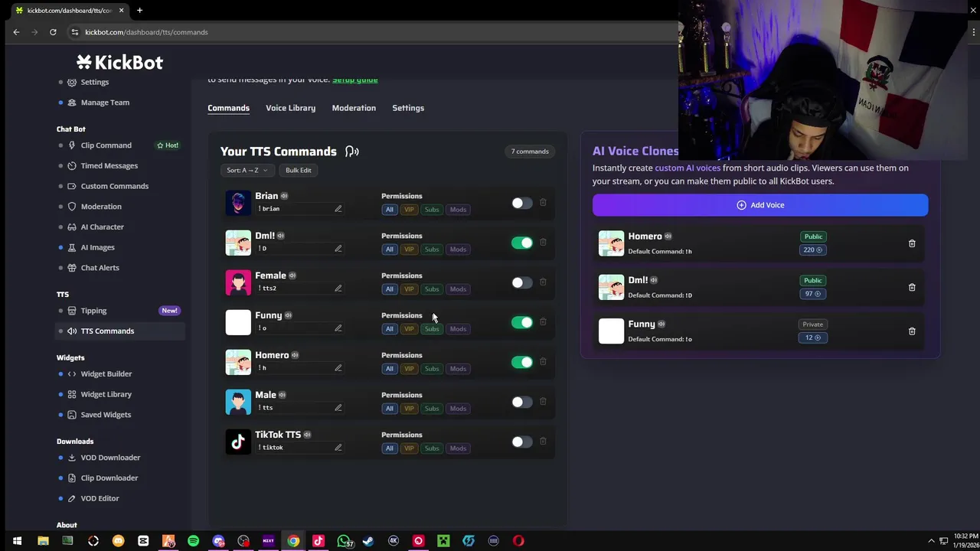Screen dimensions: 980x551
Task: Edit the Brian command pencil icon
Action: tap(338, 209)
